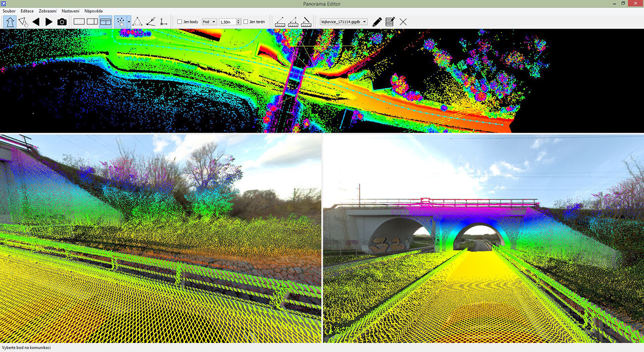The height and width of the screenshot is (352, 644).
Task: Open the Nápověda menu
Action: [94, 11]
